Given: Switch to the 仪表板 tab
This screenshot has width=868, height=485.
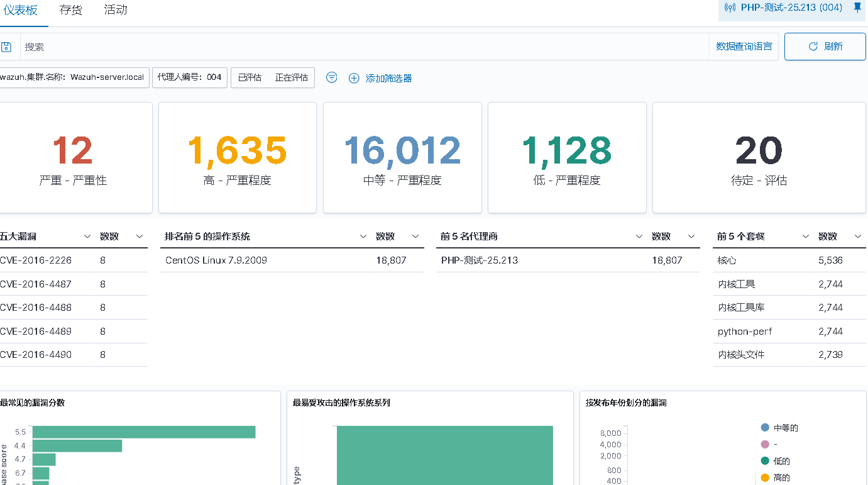Looking at the screenshot, I should point(20,10).
